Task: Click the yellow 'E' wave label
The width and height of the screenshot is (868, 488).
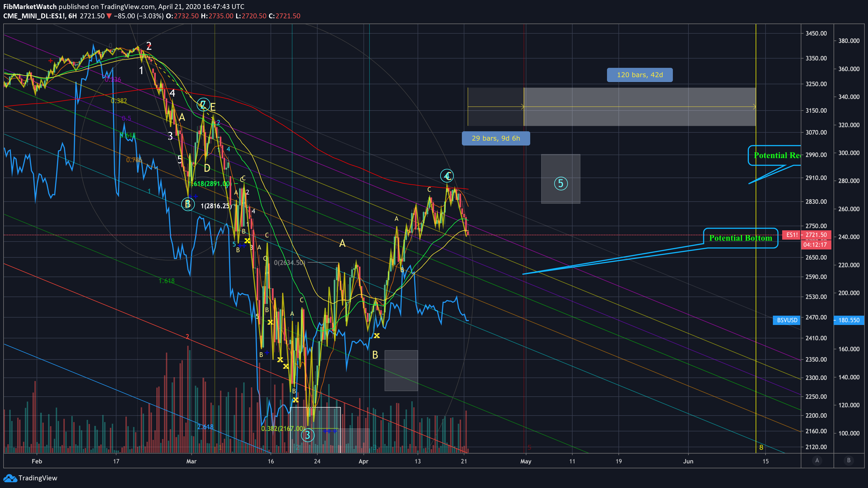Action: click(213, 107)
